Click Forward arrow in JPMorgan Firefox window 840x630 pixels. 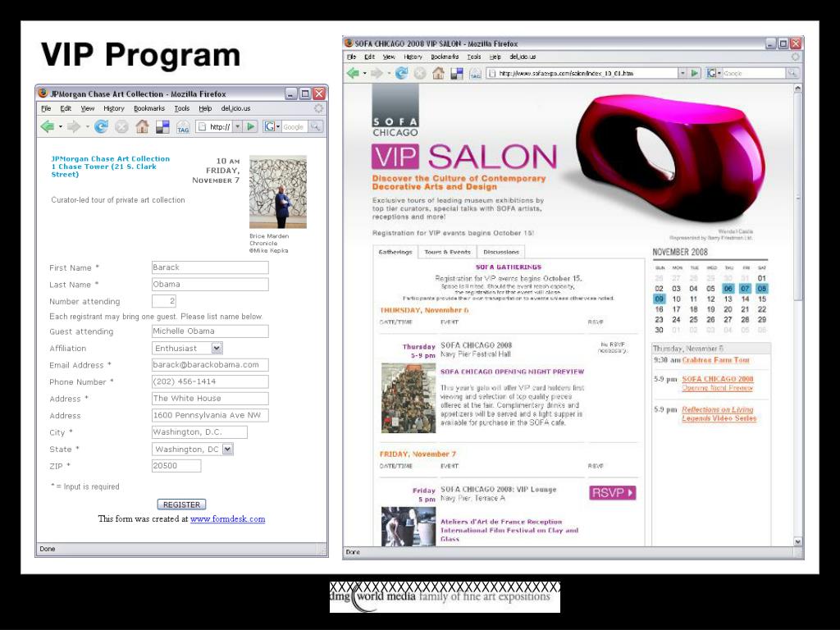tap(74, 127)
